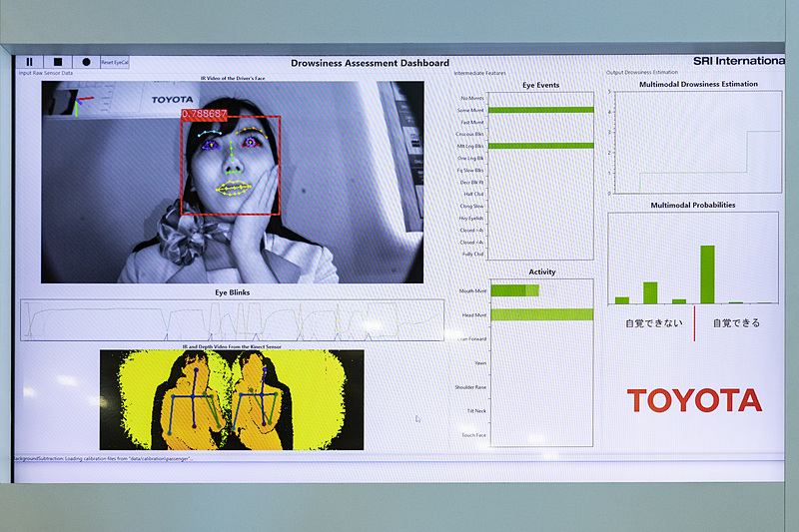Viewport: 799px width, 532px height.
Task: Click the "Multimodal Probabilities" heading
Action: [x=693, y=205]
